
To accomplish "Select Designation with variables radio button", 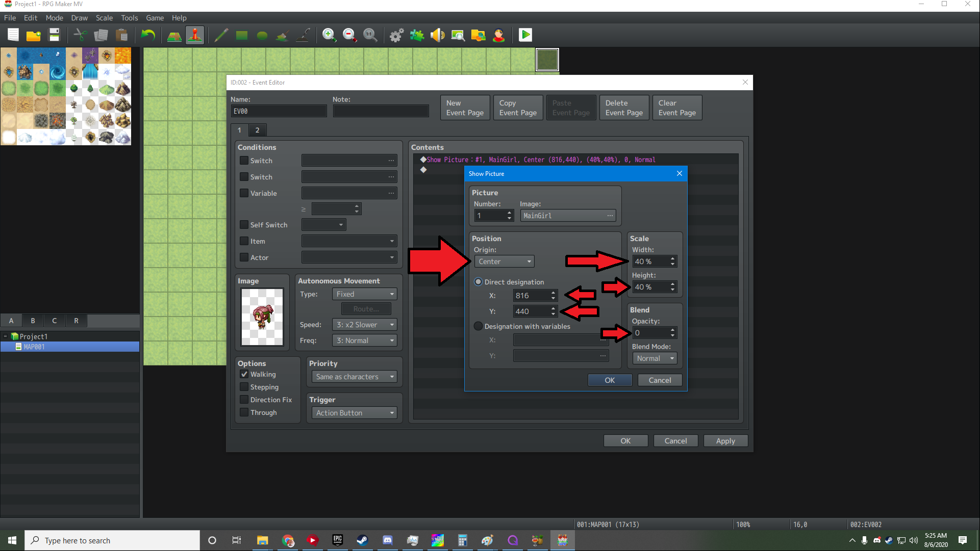I will [x=478, y=326].
